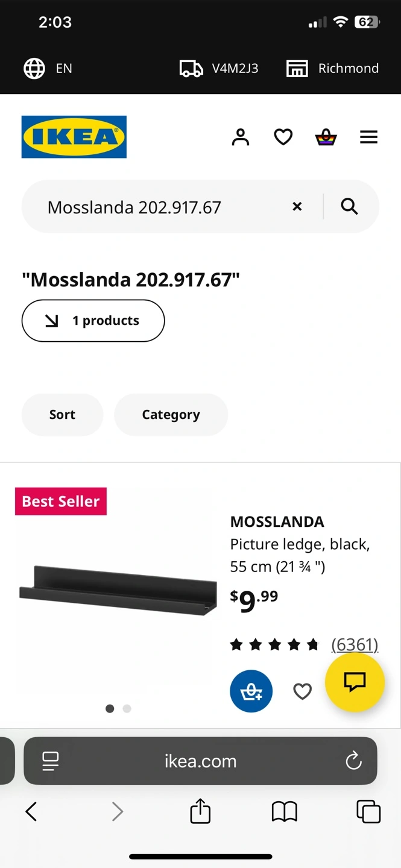Jump to results via 1 products button
The image size is (401, 868).
93,321
